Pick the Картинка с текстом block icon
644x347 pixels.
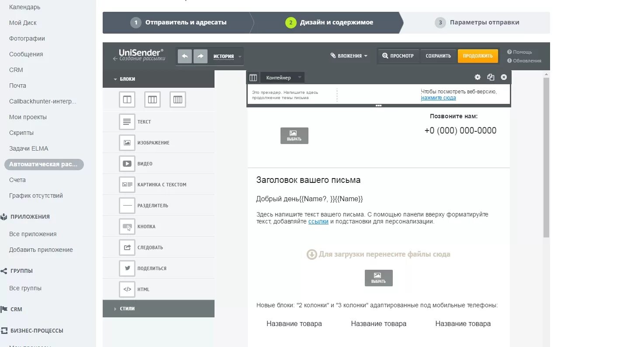tap(127, 185)
